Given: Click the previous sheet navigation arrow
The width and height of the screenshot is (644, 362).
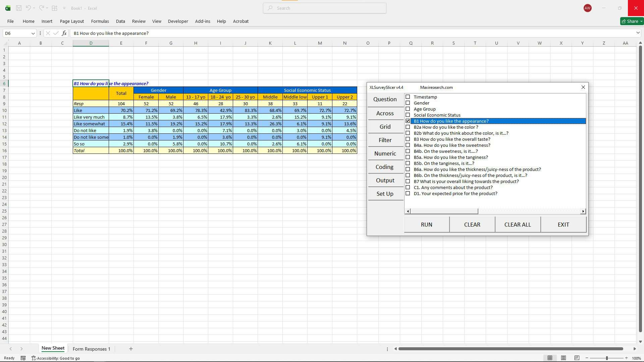Looking at the screenshot, I should coord(11,349).
